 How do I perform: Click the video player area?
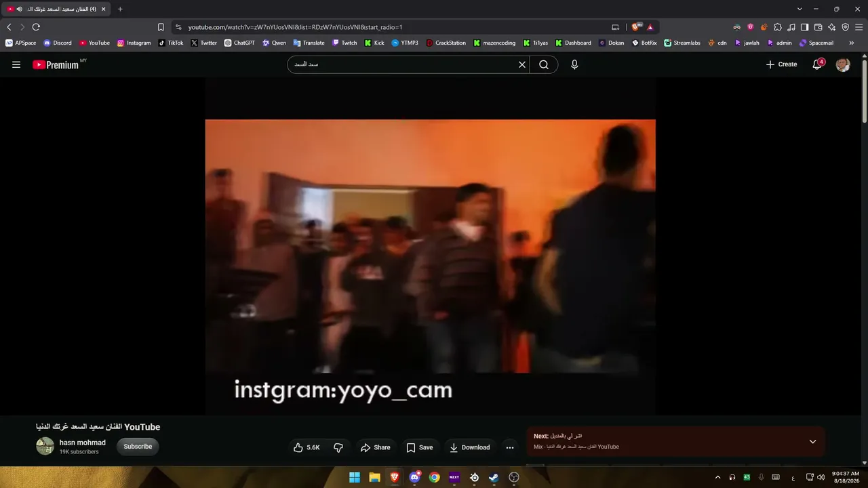[x=431, y=246]
